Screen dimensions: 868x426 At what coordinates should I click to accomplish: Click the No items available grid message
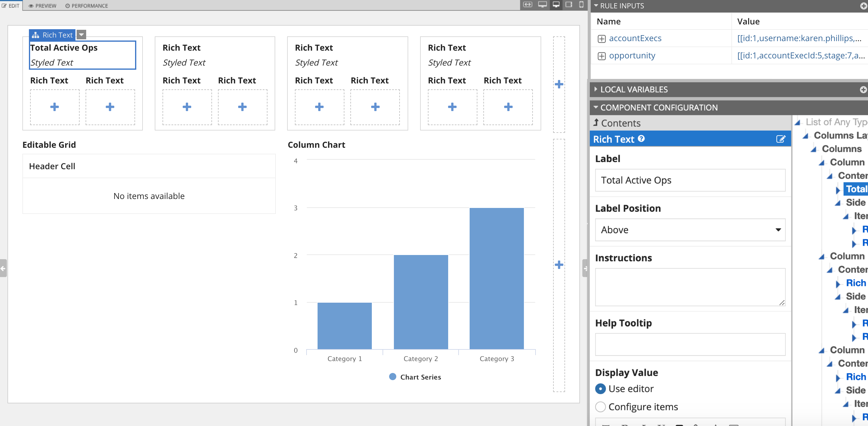tap(149, 196)
